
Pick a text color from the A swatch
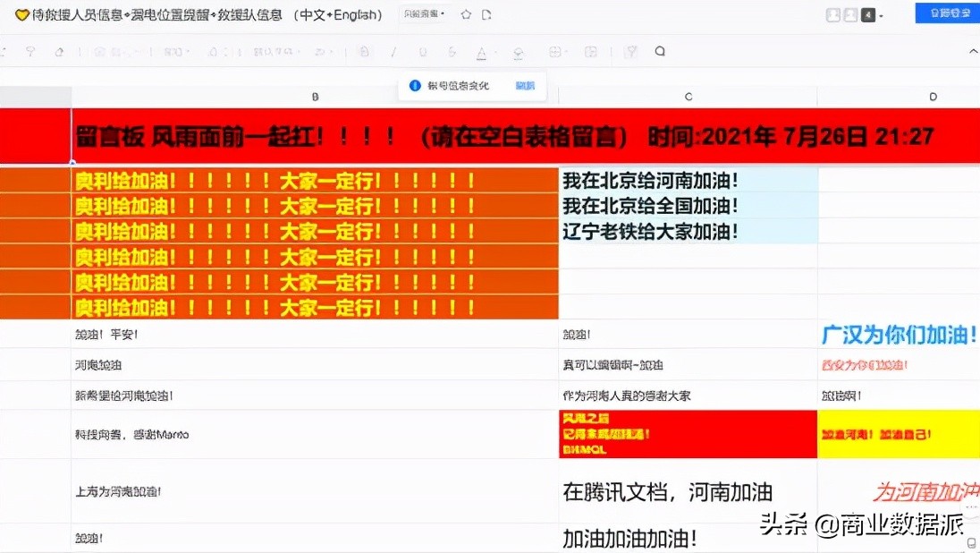click(482, 53)
